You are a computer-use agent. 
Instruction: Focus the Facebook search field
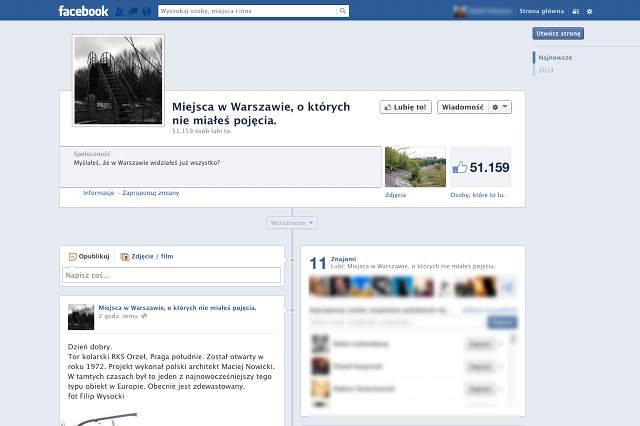pyautogui.click(x=247, y=11)
